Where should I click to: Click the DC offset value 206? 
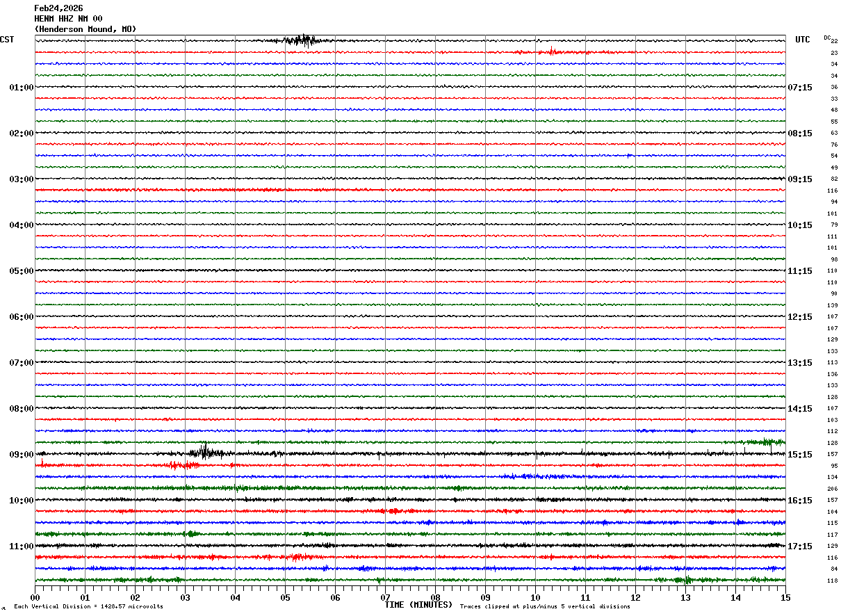pyautogui.click(x=832, y=489)
